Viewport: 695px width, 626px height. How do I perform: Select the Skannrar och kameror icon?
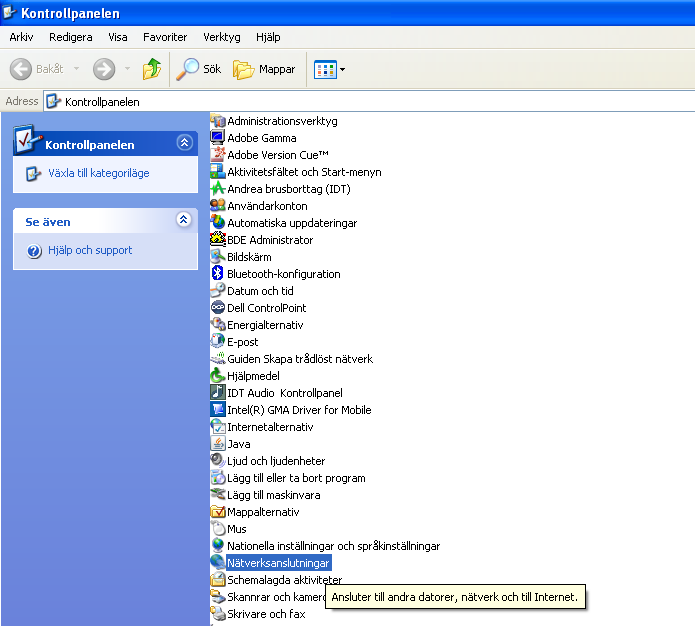pyautogui.click(x=218, y=597)
